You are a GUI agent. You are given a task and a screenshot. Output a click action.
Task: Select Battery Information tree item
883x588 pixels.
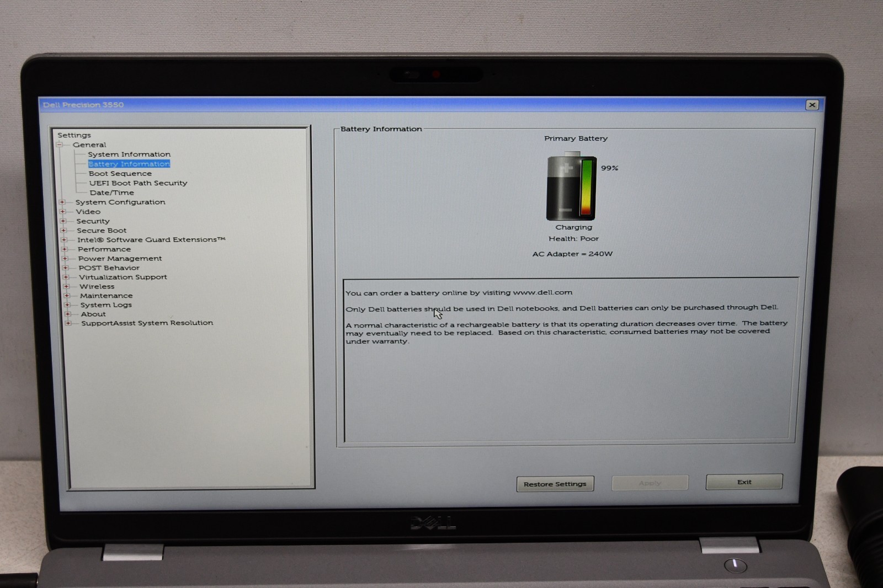(x=129, y=164)
